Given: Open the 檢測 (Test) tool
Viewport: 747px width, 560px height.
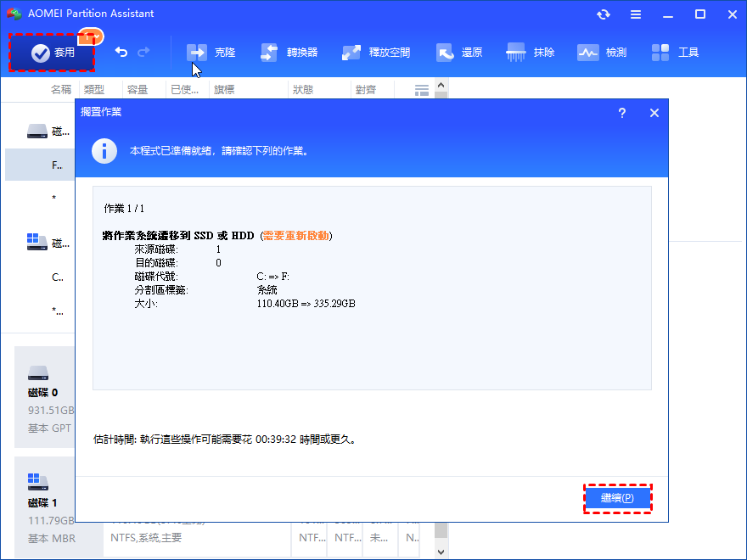Looking at the screenshot, I should click(602, 53).
